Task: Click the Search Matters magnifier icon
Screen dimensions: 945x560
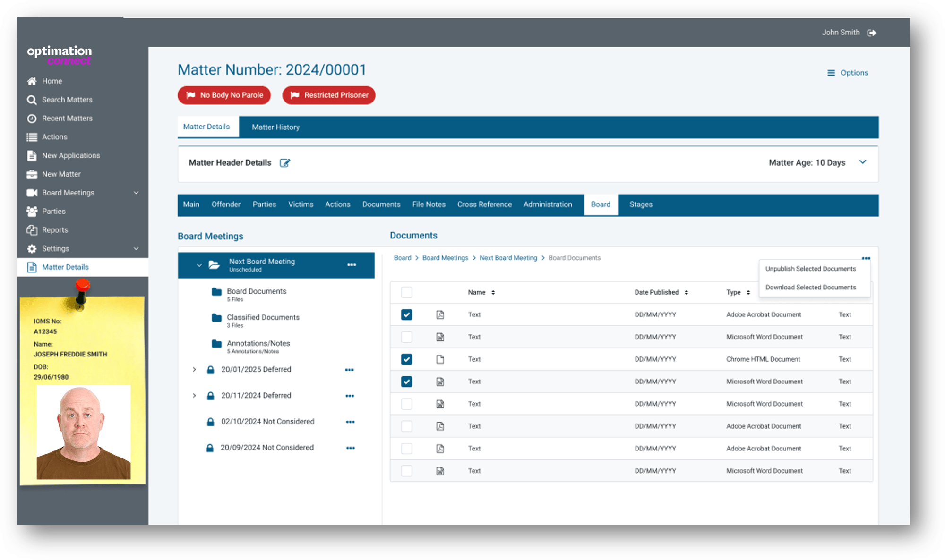Action: point(32,100)
